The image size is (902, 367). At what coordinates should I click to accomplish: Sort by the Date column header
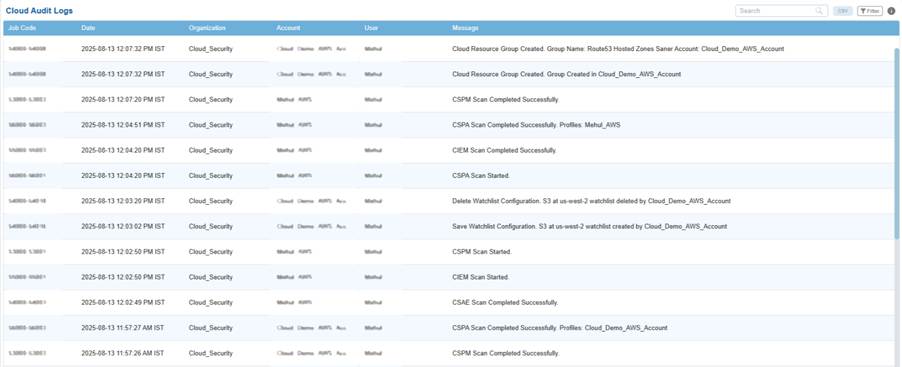[89, 28]
